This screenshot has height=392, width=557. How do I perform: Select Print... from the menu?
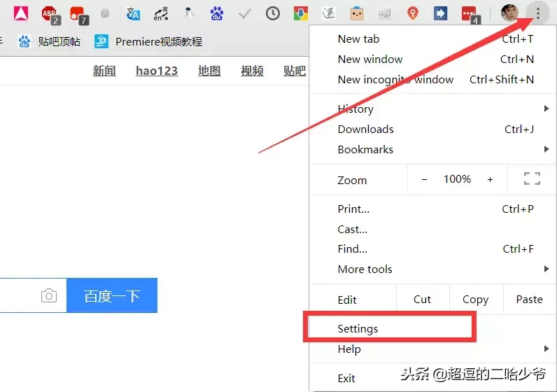pos(432,209)
